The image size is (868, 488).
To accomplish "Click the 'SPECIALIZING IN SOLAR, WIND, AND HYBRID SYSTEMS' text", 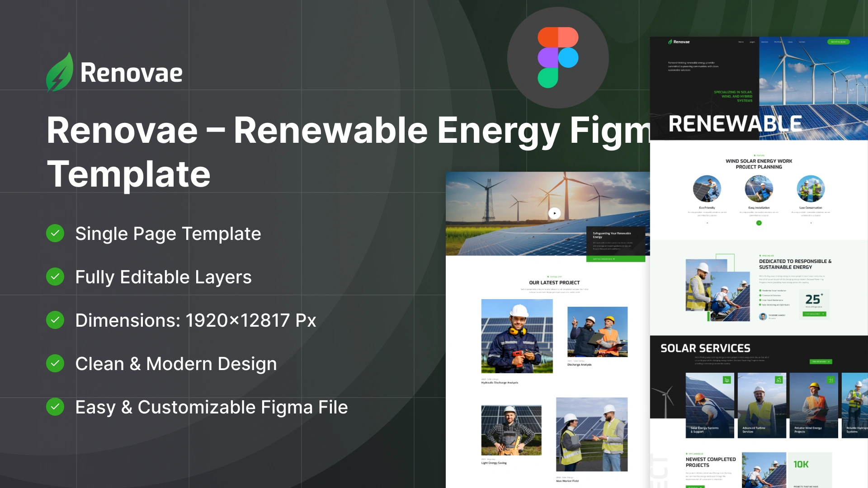I will [x=733, y=96].
